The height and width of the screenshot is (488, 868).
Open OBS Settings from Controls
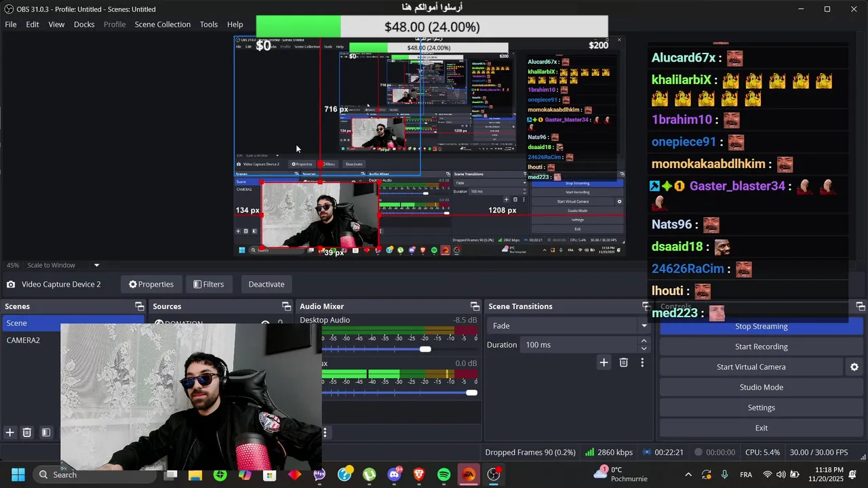(x=761, y=407)
